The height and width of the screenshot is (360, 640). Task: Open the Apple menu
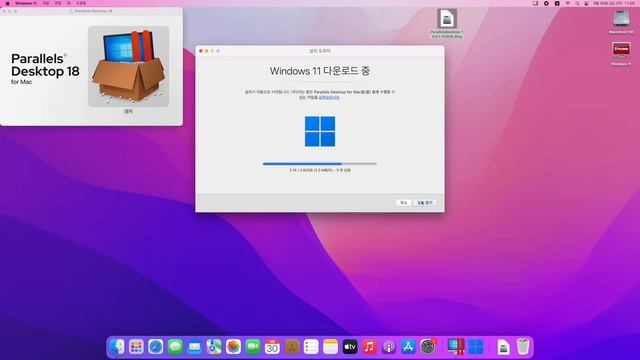click(x=7, y=3)
